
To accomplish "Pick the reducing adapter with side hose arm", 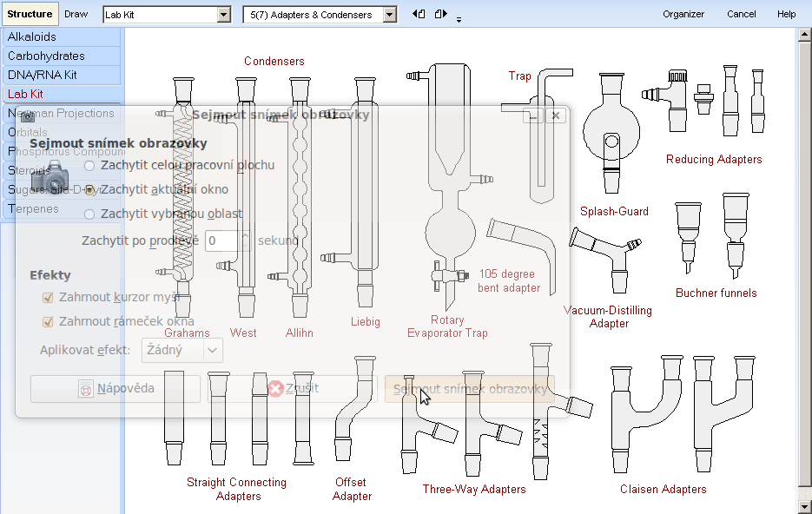I will (x=665, y=101).
